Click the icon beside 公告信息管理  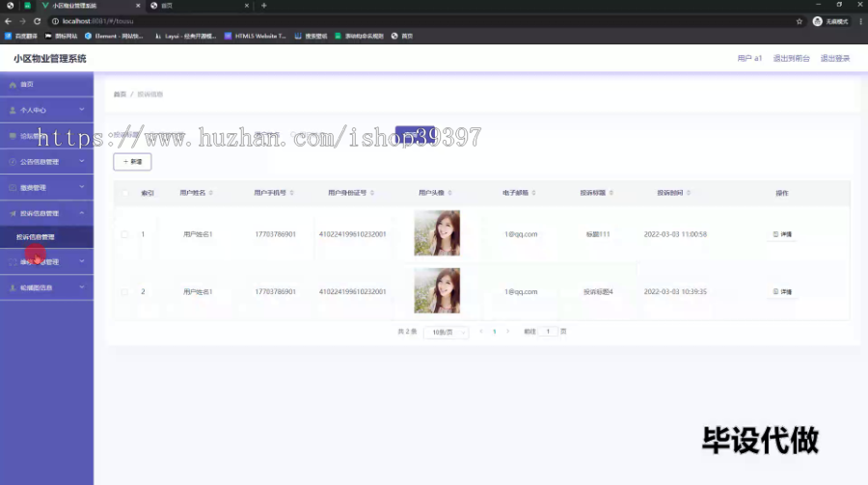click(13, 162)
